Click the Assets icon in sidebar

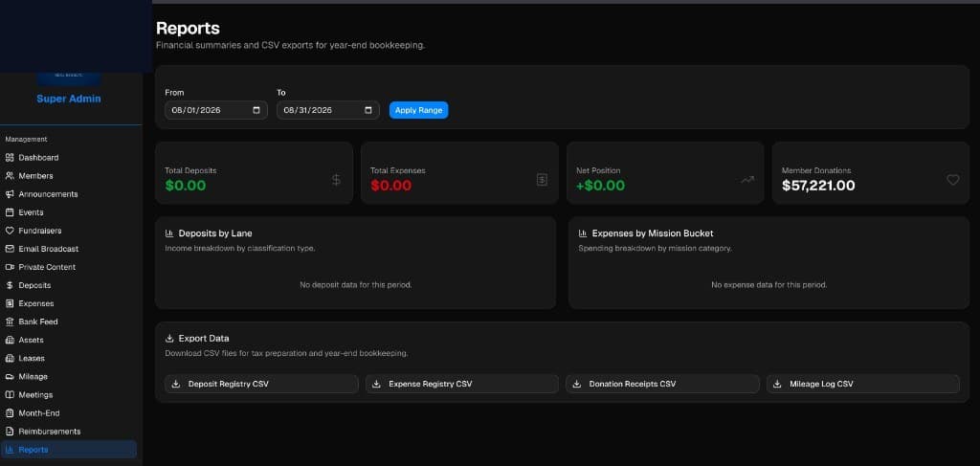tap(10, 340)
